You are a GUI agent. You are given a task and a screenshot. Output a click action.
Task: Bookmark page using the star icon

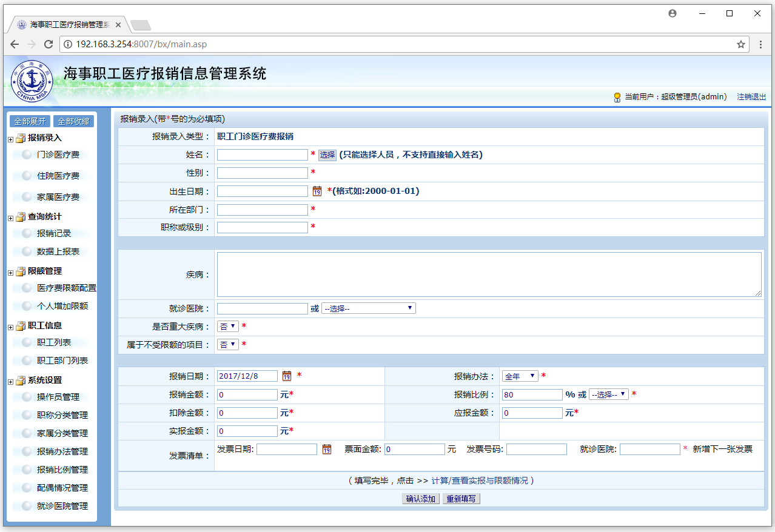(740, 44)
